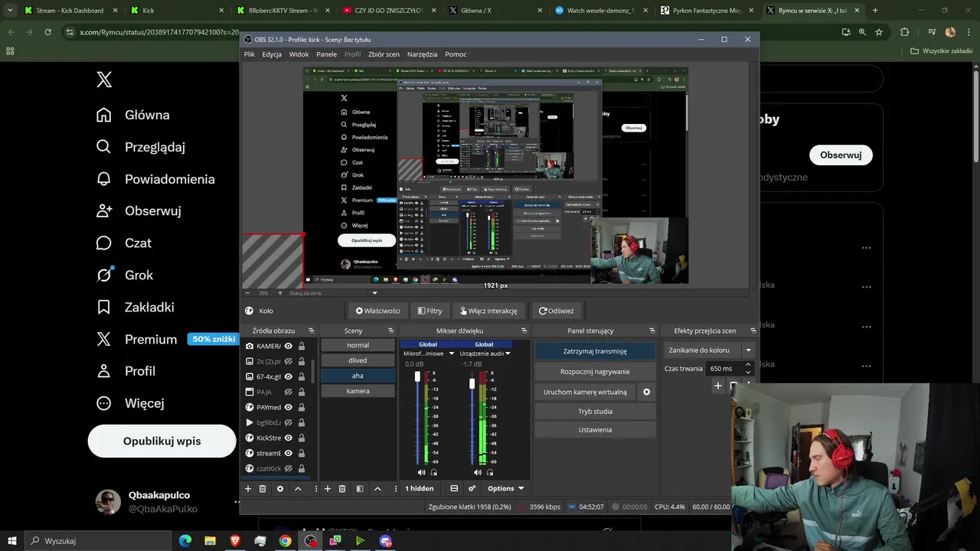Screen dimensions: 980x551
Task: Add a new scene in Sceny panel
Action: coord(328,488)
